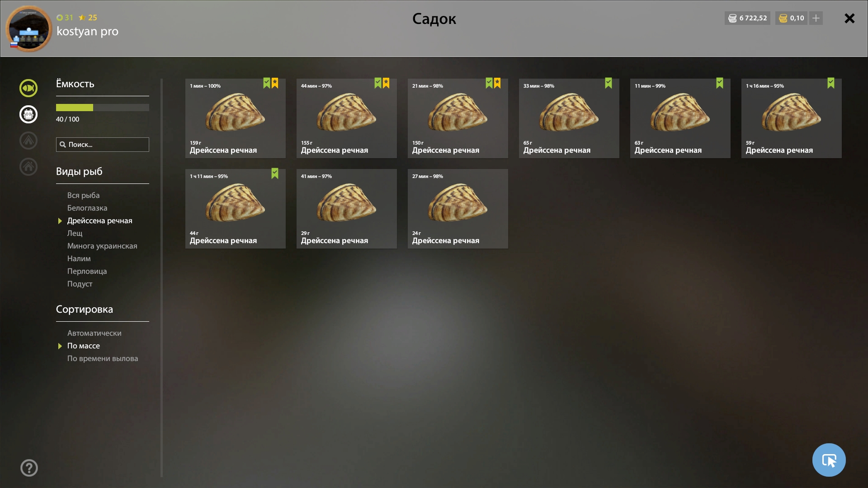Image resolution: width=868 pixels, height=488 pixels.
Task: Filter by Лещ fish type
Action: coord(75,233)
